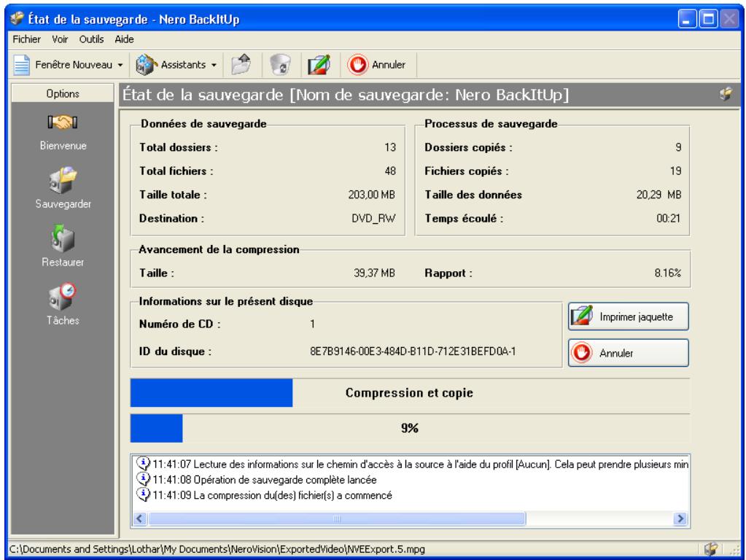Open the Tâches scheduled tasks icon
This screenshot has width=746, height=560.
pyautogui.click(x=62, y=297)
